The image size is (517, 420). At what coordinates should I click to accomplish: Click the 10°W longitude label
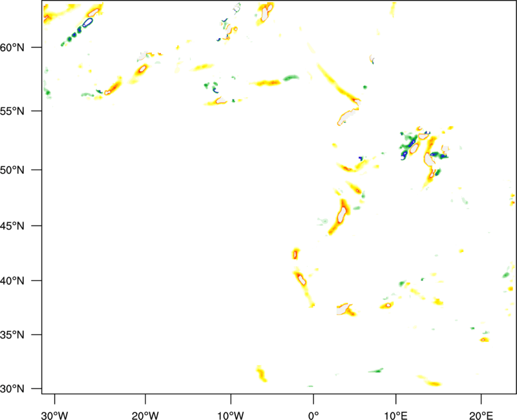click(231, 415)
